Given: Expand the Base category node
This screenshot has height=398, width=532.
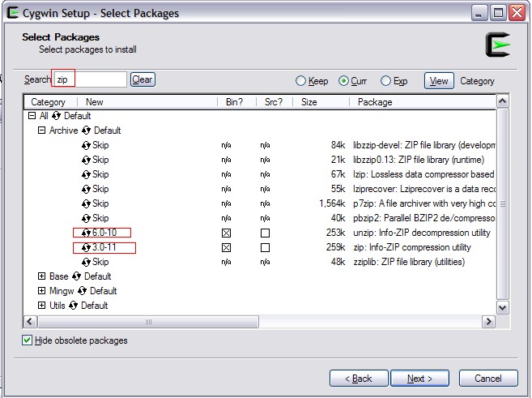Looking at the screenshot, I should 41,276.
